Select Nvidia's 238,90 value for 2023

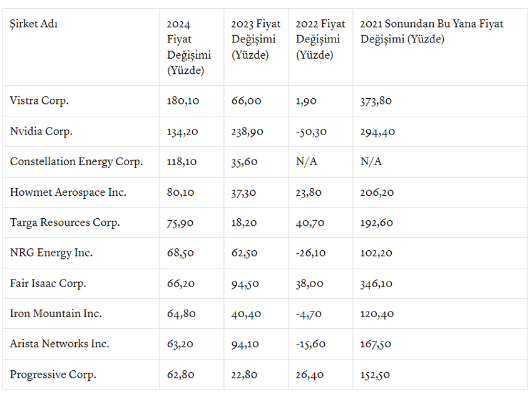247,131
